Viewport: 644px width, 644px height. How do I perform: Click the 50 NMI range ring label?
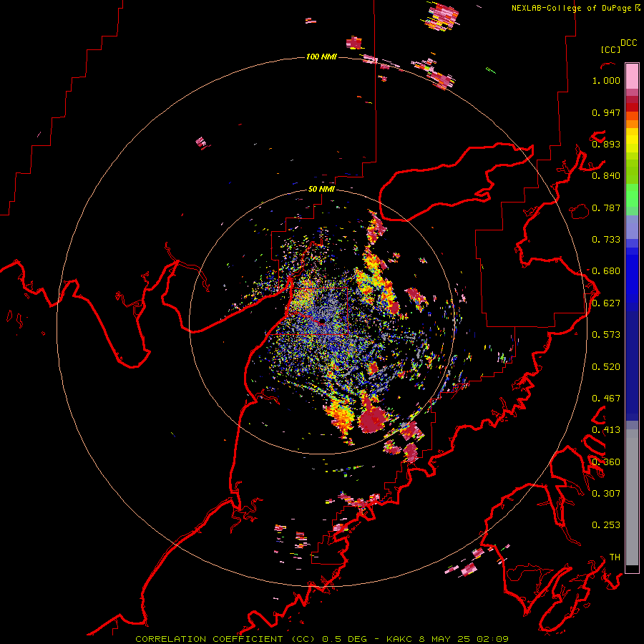point(321,189)
